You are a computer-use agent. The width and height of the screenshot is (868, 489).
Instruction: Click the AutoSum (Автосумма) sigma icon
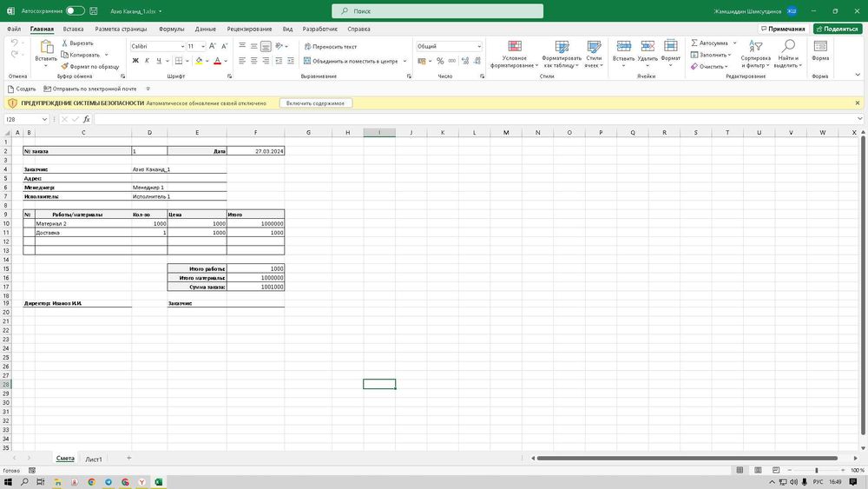click(694, 43)
